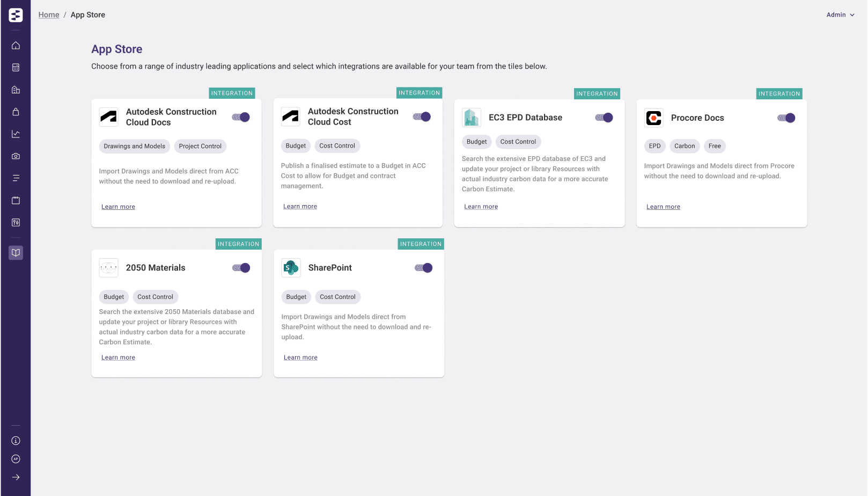Screen dimensions: 868x496
Task: Open the percent rates icon in sidebar
Action: 16,222
